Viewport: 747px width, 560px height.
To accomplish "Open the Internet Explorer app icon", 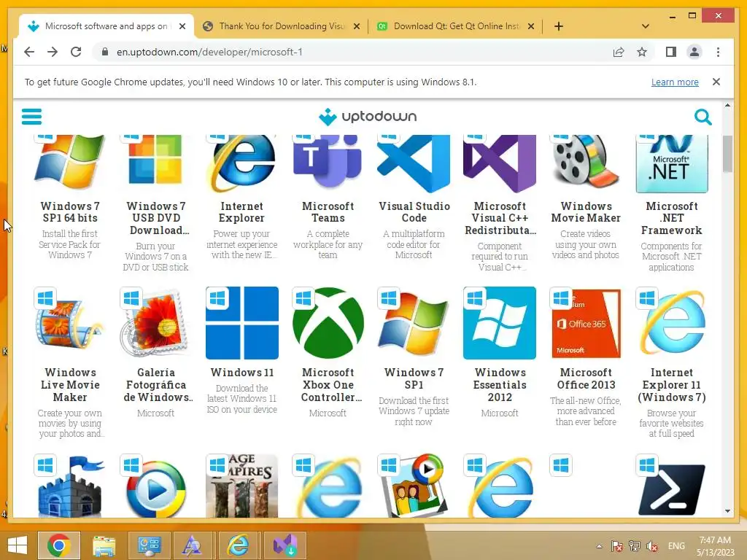I will (x=242, y=164).
